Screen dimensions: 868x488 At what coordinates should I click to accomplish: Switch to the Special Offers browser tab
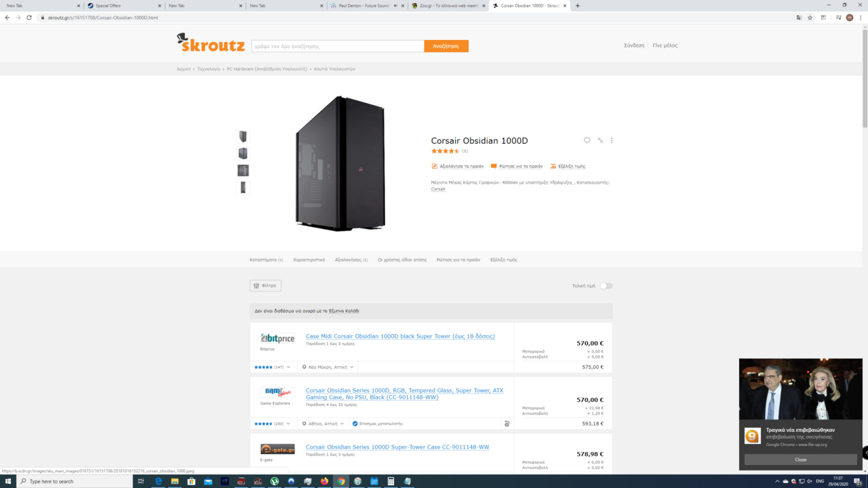[x=125, y=5]
